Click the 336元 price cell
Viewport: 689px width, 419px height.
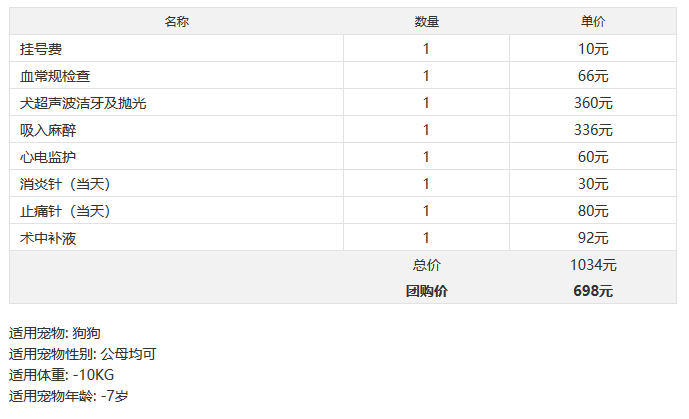click(593, 130)
